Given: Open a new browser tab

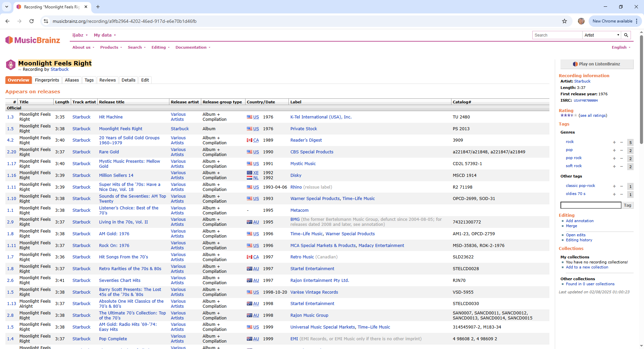Looking at the screenshot, I should (98, 7).
